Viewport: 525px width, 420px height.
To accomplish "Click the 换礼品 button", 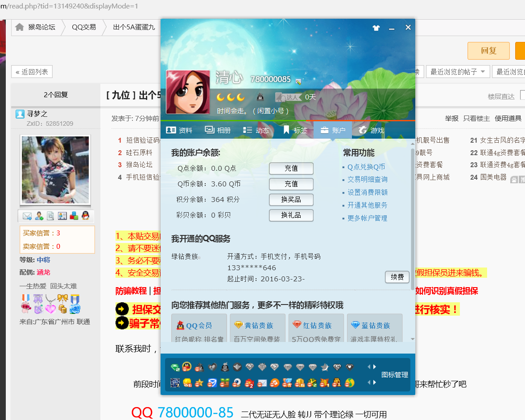I will coord(291,215).
